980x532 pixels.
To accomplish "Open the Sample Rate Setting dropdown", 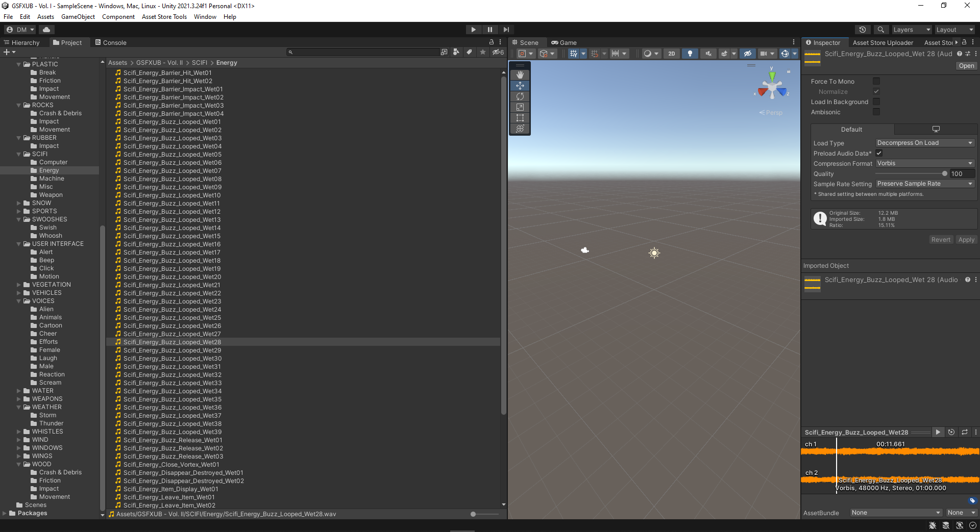I will (x=925, y=184).
